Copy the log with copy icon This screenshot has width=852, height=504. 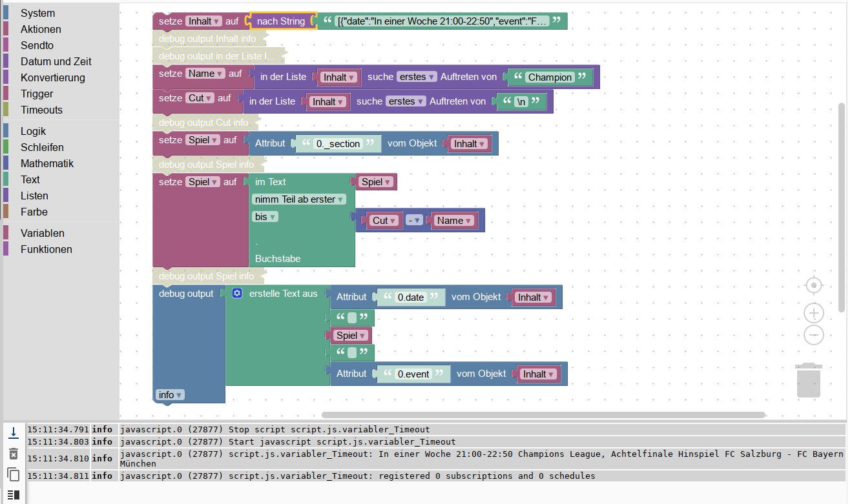coord(13,475)
